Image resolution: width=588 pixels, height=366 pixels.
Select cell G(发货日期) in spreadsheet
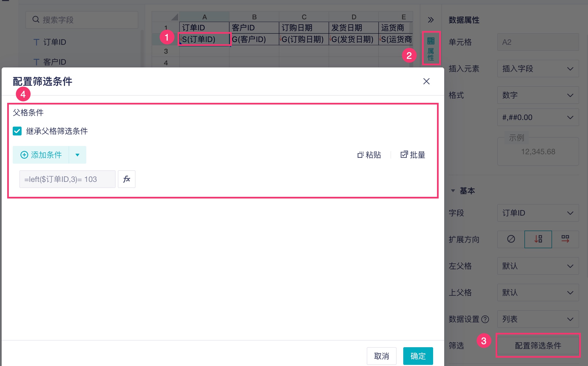pos(353,39)
